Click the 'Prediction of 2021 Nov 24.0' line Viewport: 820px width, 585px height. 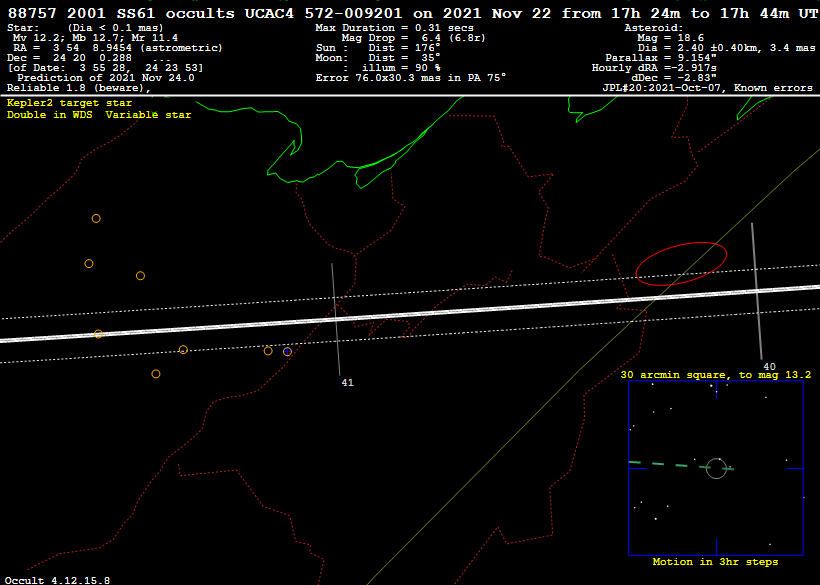[106, 77]
